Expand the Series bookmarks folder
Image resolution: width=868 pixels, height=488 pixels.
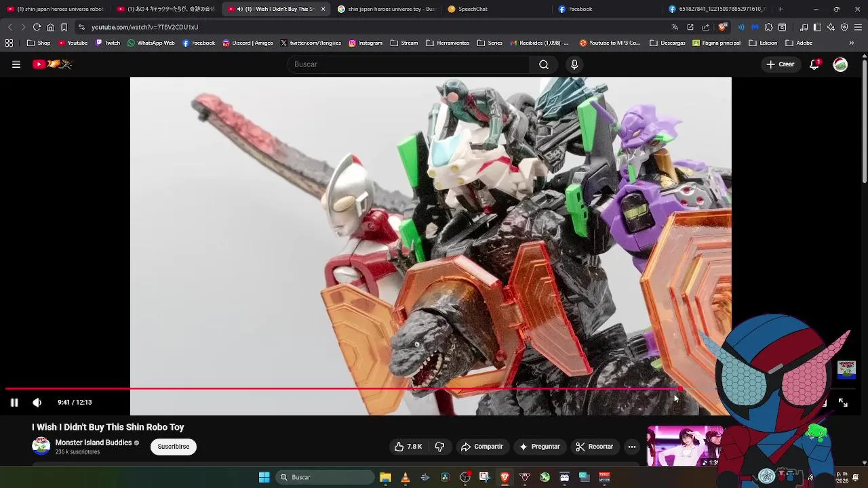click(490, 43)
